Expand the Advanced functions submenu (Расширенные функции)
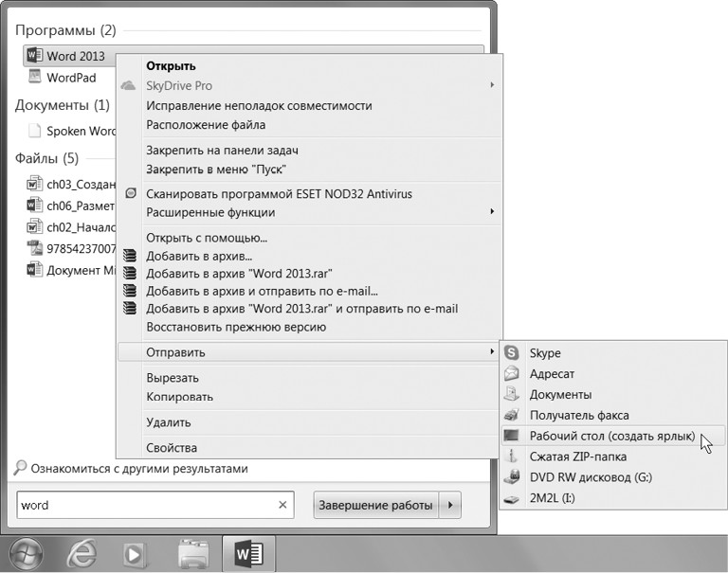The image size is (728, 573). 492,212
